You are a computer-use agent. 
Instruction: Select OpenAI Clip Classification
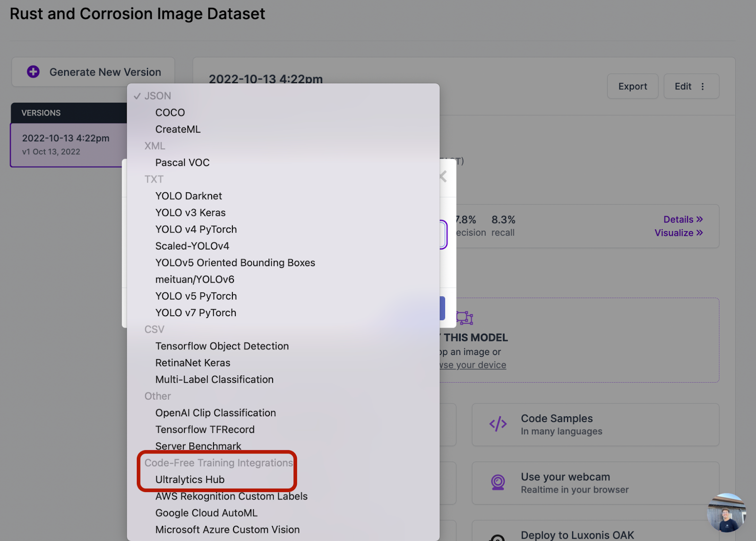point(215,413)
